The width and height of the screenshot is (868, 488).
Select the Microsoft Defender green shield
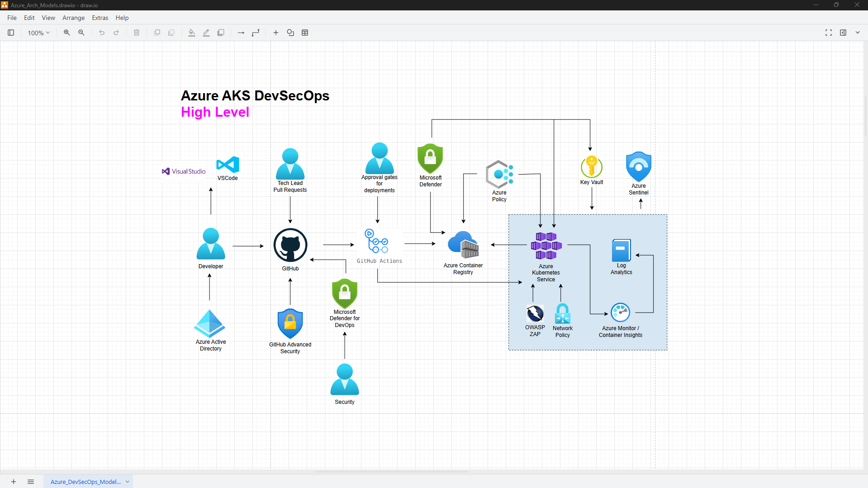point(430,159)
